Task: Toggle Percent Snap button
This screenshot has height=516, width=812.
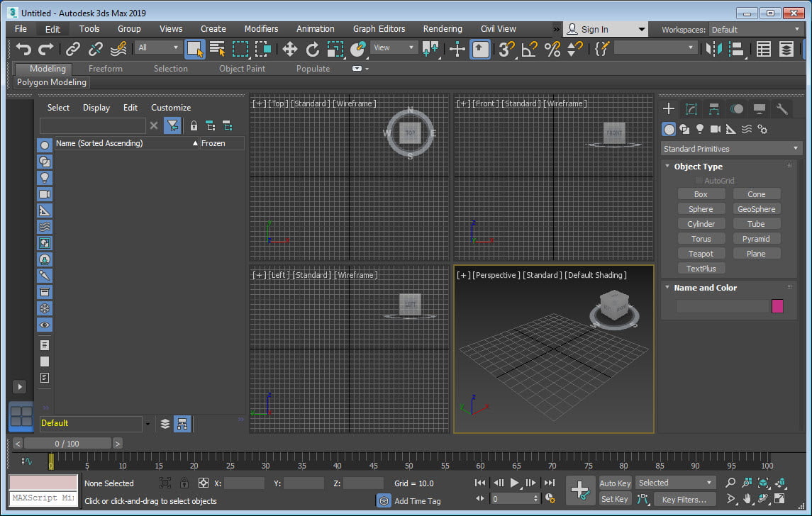Action: tap(552, 49)
